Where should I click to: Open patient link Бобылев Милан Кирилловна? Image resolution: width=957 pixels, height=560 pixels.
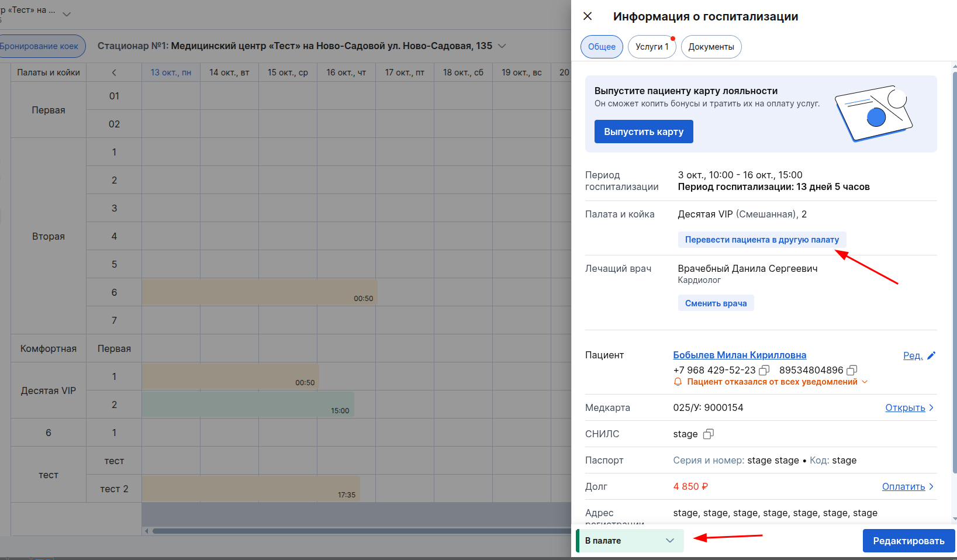coord(740,355)
